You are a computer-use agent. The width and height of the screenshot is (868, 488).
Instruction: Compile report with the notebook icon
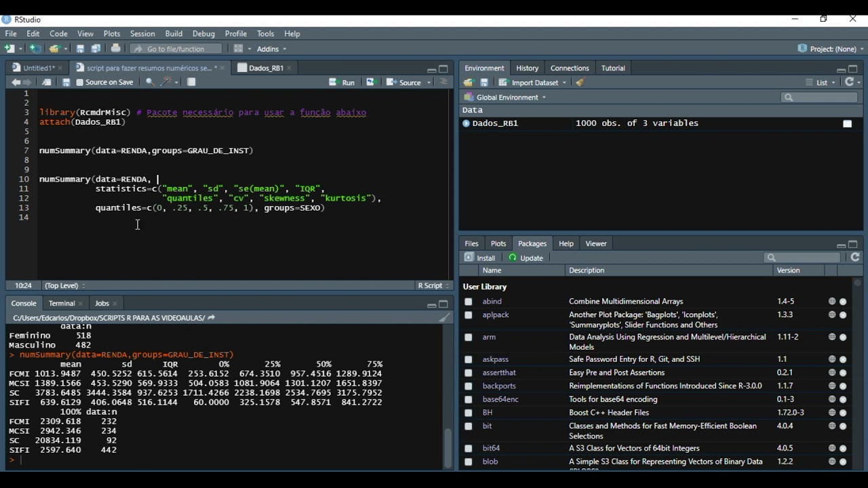pyautogui.click(x=192, y=82)
